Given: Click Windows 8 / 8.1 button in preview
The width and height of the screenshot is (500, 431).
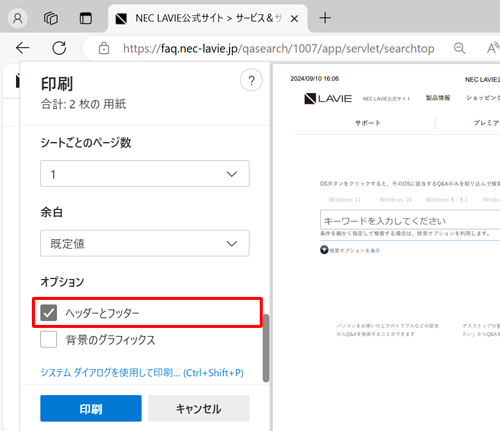Looking at the screenshot, I should 446,200.
